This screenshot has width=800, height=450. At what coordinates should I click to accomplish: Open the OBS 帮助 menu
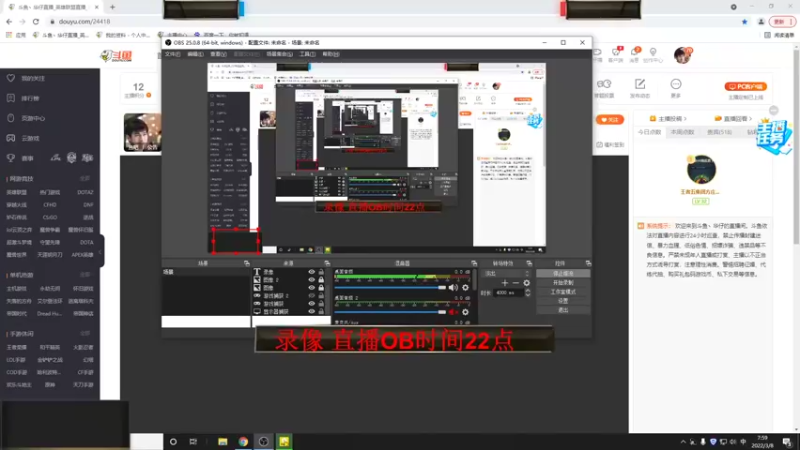coord(331,54)
